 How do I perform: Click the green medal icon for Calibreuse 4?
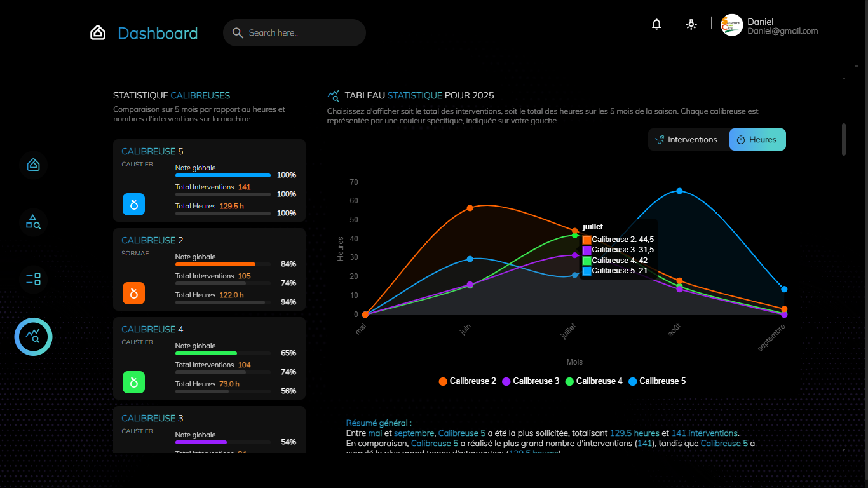(133, 383)
